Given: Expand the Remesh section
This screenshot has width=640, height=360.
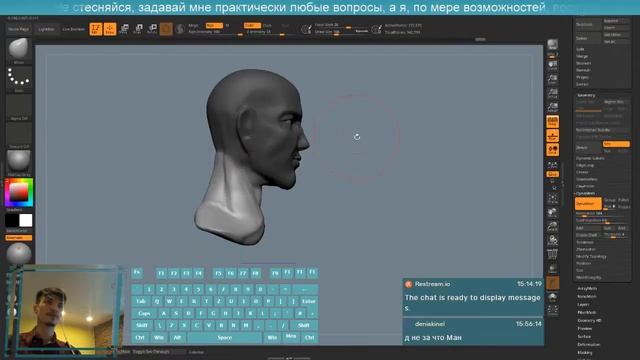Looking at the screenshot, I should [583, 70].
